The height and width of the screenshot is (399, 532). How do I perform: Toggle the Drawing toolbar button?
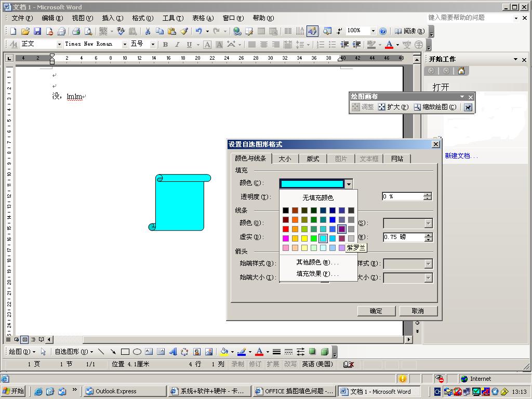coord(312,31)
